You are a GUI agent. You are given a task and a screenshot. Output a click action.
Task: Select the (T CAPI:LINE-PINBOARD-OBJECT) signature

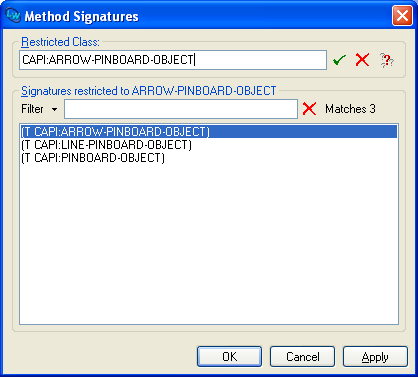(x=209, y=145)
